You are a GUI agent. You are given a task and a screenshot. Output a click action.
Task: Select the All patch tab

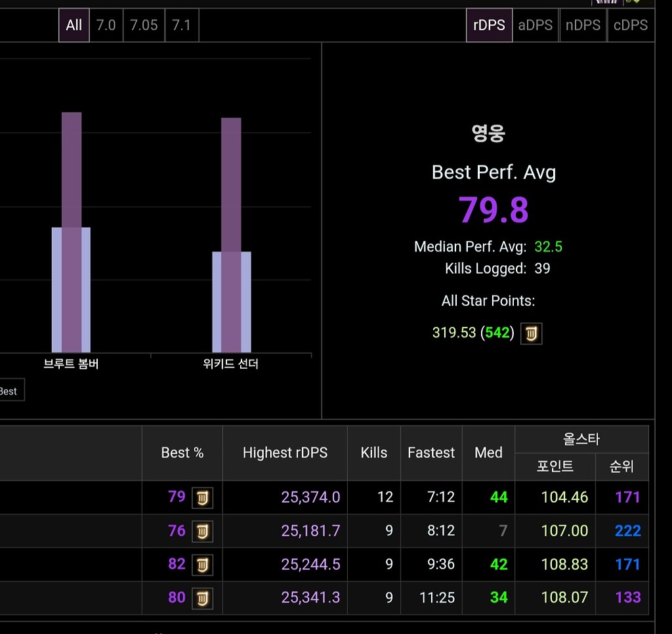coord(73,26)
